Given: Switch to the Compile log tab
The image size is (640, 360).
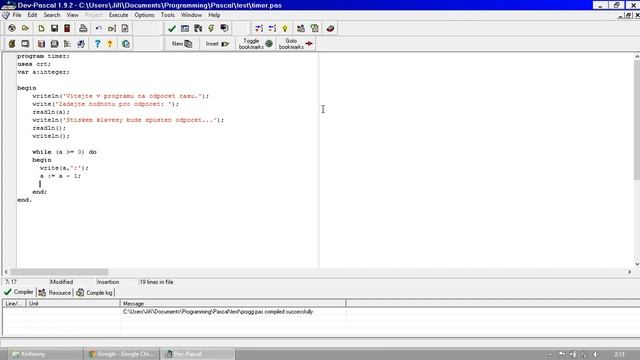Looking at the screenshot, I should (95, 293).
